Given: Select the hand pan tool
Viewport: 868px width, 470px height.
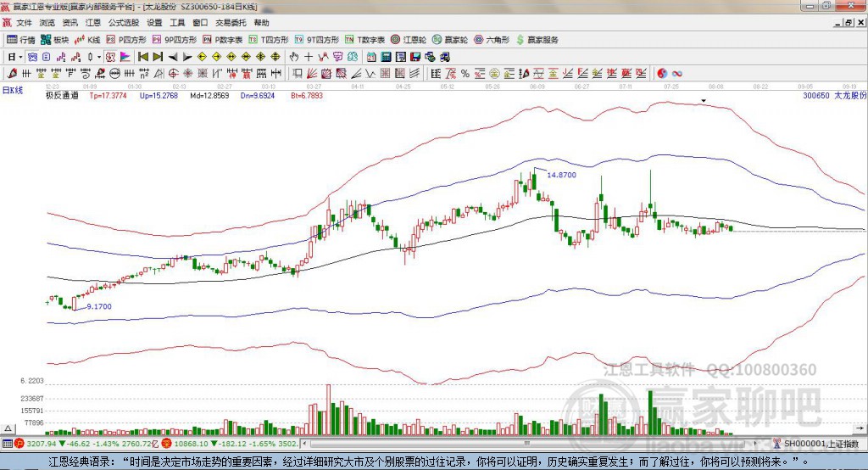Looking at the screenshot, I should [x=294, y=57].
